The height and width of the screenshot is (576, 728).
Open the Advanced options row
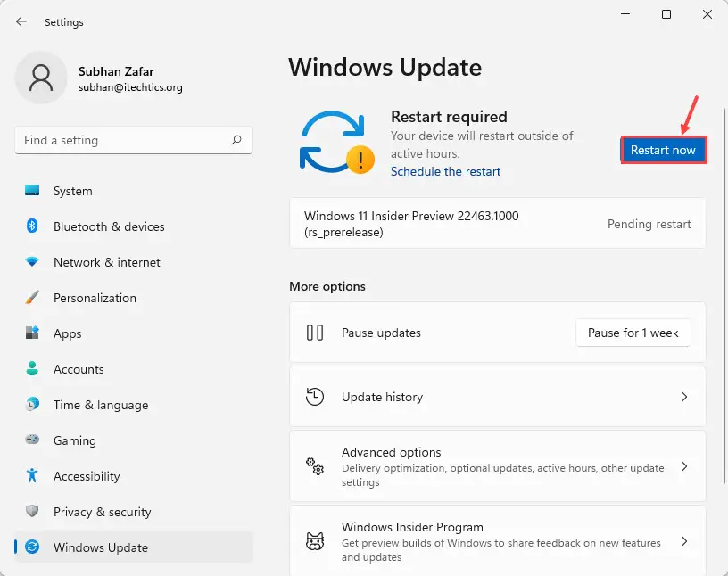pyautogui.click(x=498, y=466)
